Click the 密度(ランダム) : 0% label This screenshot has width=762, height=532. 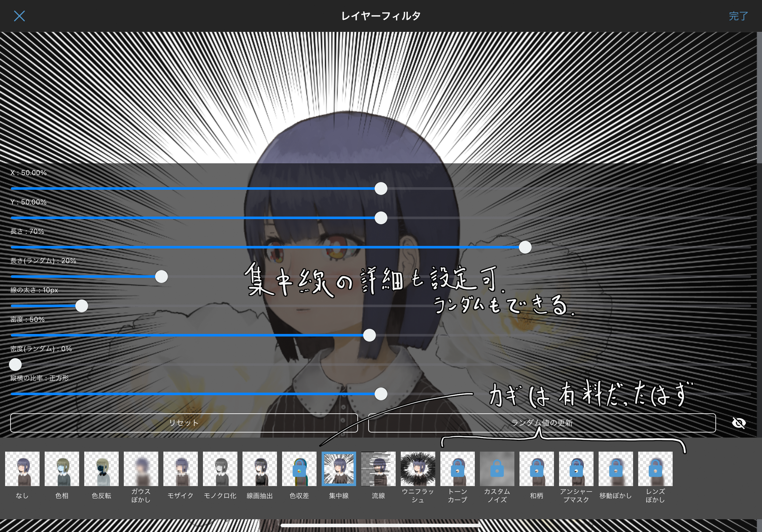[x=41, y=348]
